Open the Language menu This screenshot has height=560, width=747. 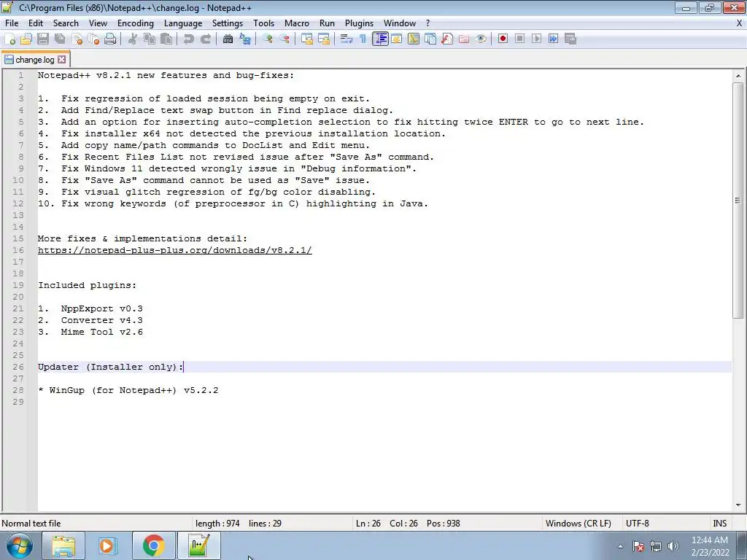point(183,23)
